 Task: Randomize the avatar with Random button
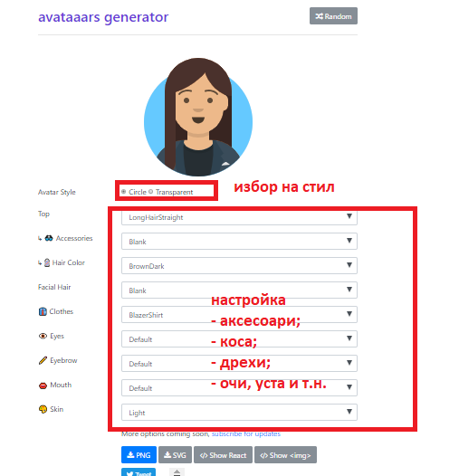[333, 16]
